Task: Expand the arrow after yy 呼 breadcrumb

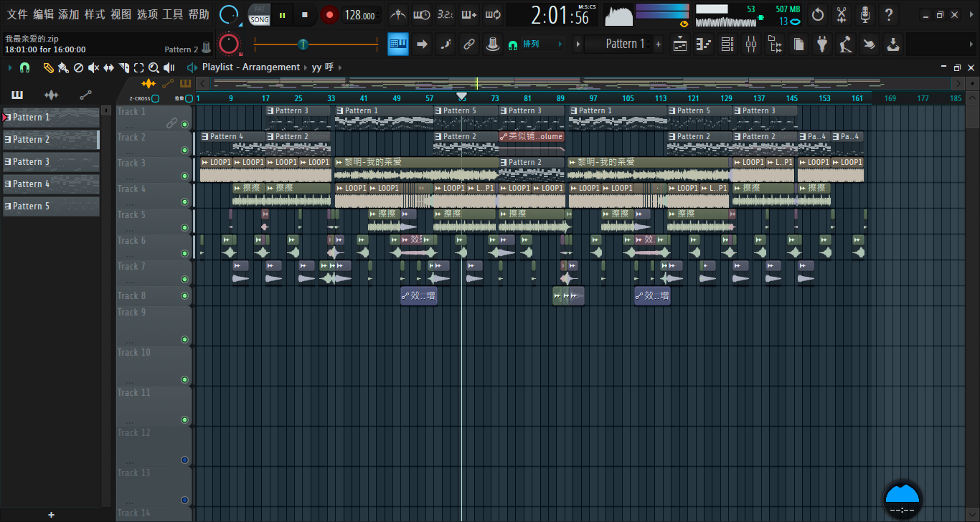Action: pos(340,67)
